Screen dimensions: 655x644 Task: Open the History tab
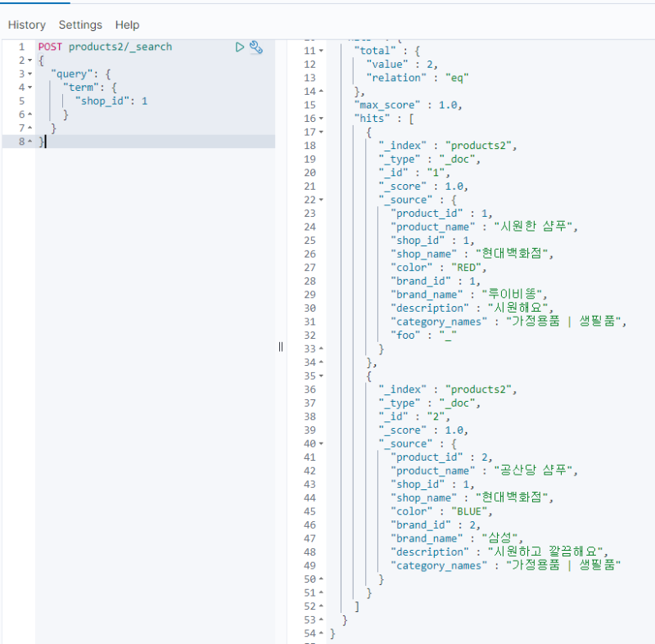point(27,25)
